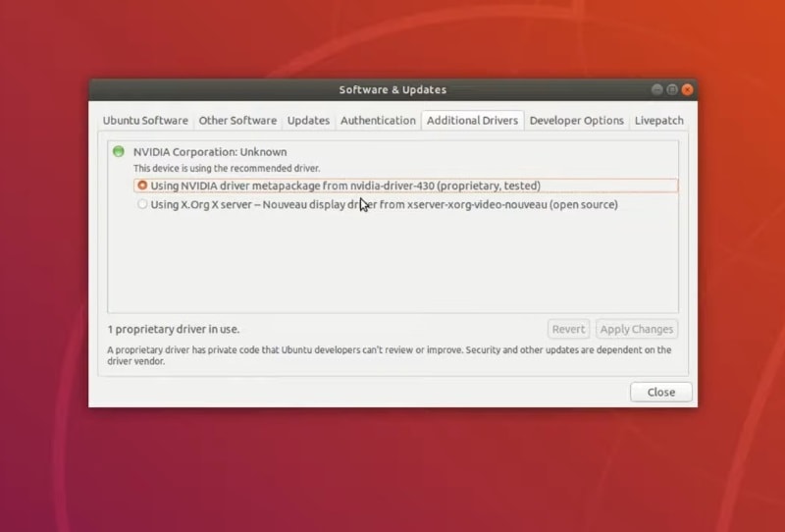Switch to the Other Software tab
Viewport: 785px width, 532px height.
[x=237, y=121]
